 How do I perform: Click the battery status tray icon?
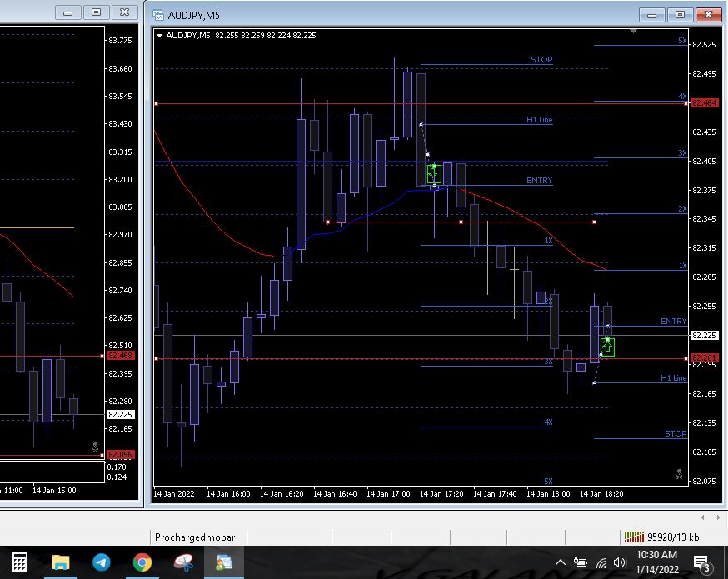click(x=581, y=562)
